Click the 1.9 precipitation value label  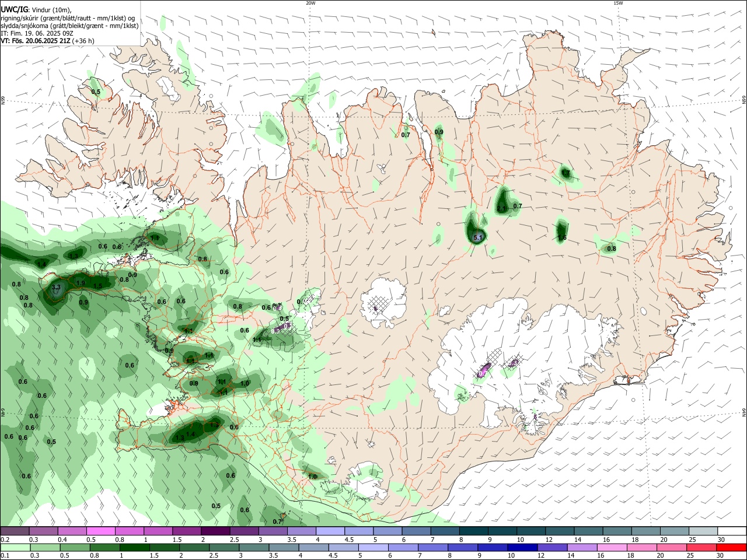(81, 283)
